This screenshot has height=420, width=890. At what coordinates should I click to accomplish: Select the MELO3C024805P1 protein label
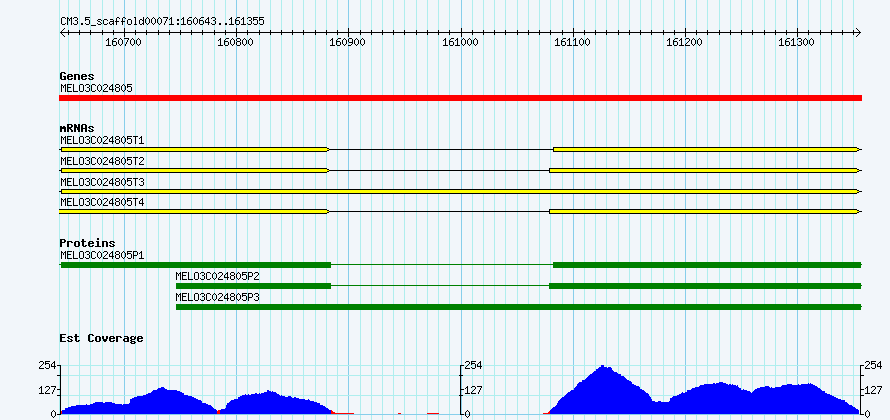coord(103,255)
